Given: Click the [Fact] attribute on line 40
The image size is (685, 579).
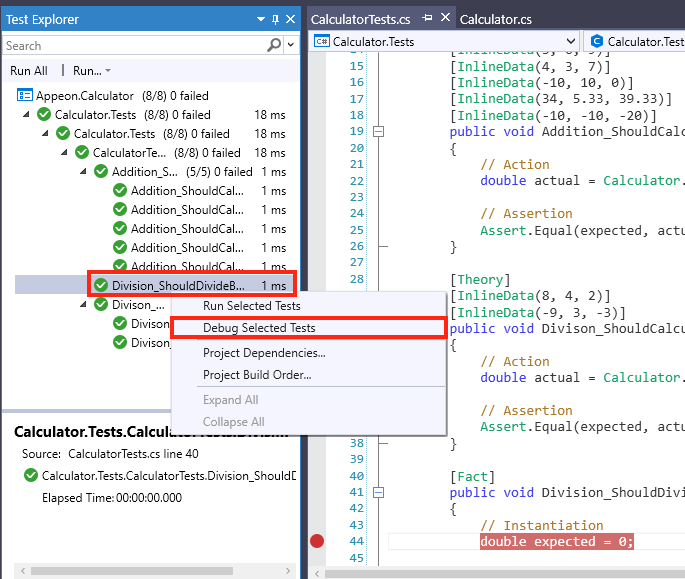Looking at the screenshot, I should coord(473,476).
